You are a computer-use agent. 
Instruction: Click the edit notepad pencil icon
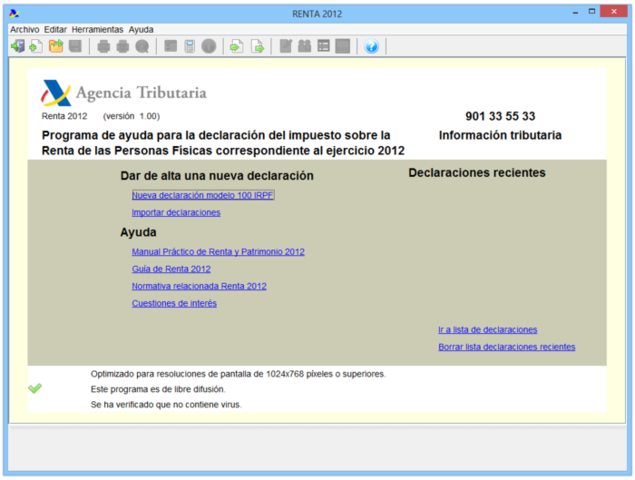coord(286,46)
